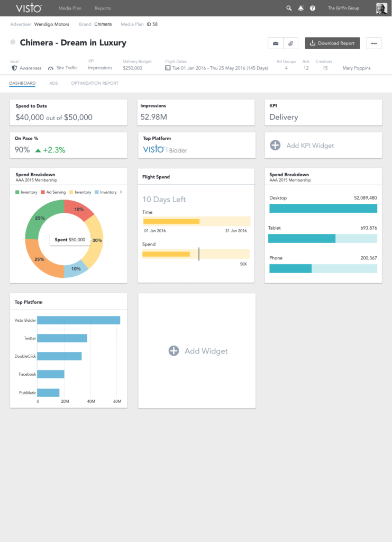This screenshot has width=392, height=542.
Task: Click the Media Plan ID 58 breadcrumb
Action: (x=152, y=24)
